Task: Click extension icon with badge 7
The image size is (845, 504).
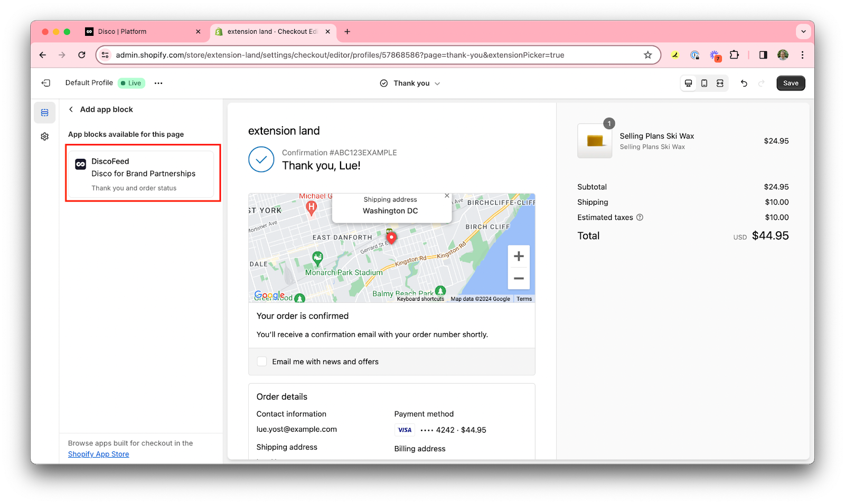Action: (x=715, y=55)
